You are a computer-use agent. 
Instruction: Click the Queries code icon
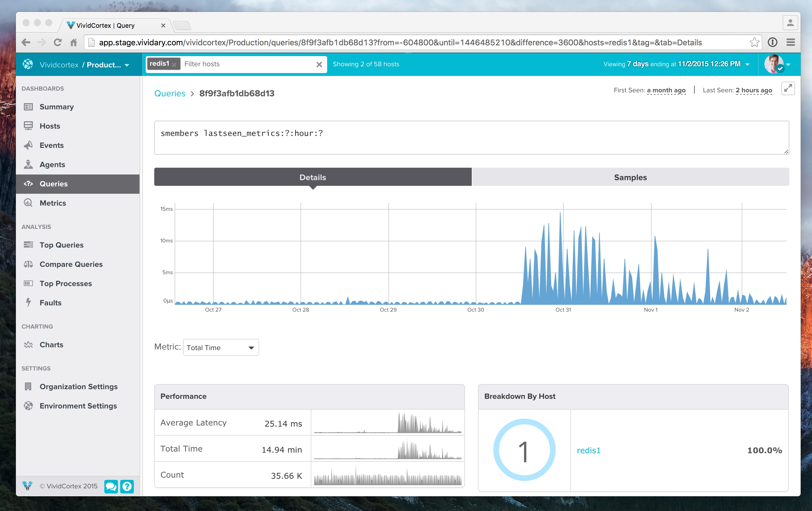point(28,184)
